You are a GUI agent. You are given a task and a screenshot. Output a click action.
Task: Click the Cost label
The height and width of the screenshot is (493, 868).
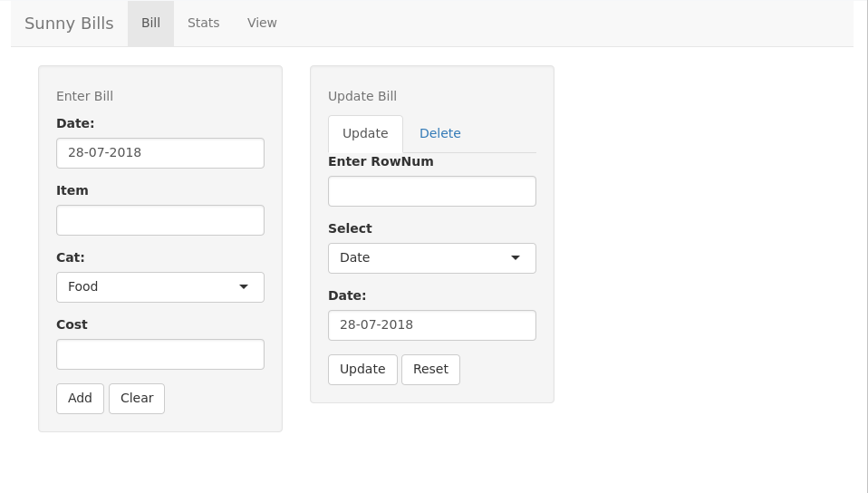[72, 324]
